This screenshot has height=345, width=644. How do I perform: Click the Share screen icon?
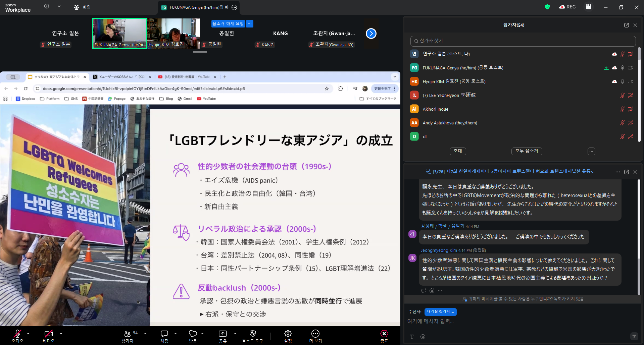click(x=223, y=334)
